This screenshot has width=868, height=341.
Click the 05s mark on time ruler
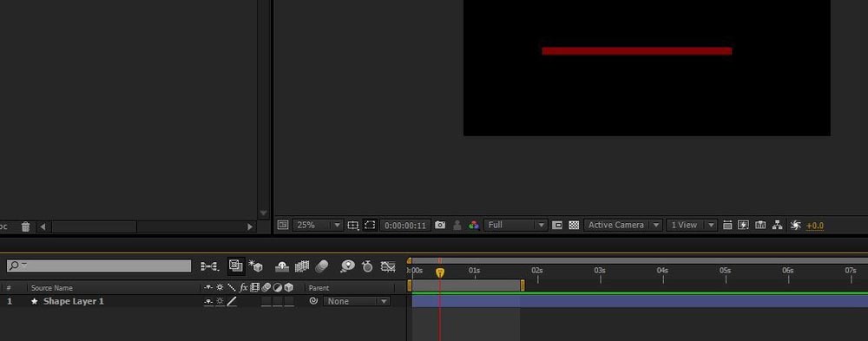(725, 271)
